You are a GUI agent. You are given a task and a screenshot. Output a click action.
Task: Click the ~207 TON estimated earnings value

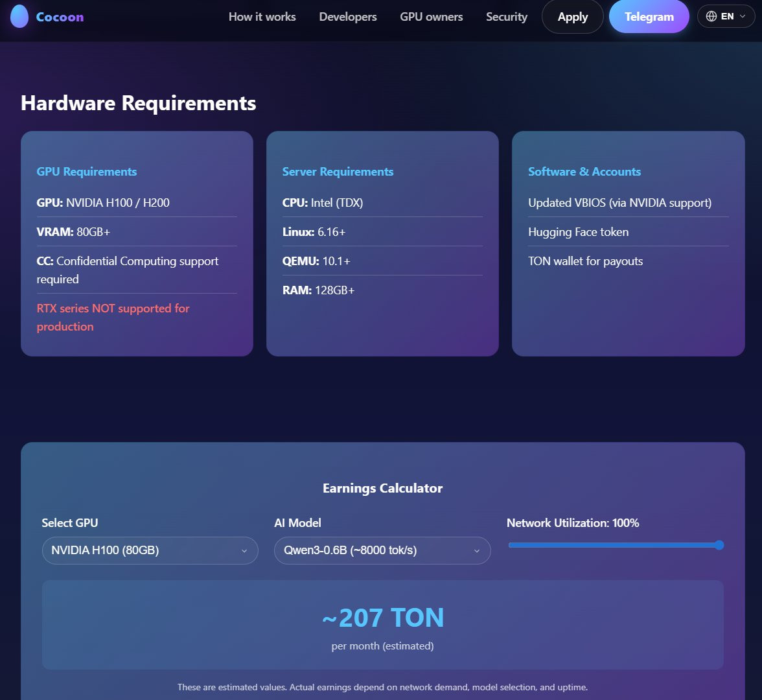[383, 618]
